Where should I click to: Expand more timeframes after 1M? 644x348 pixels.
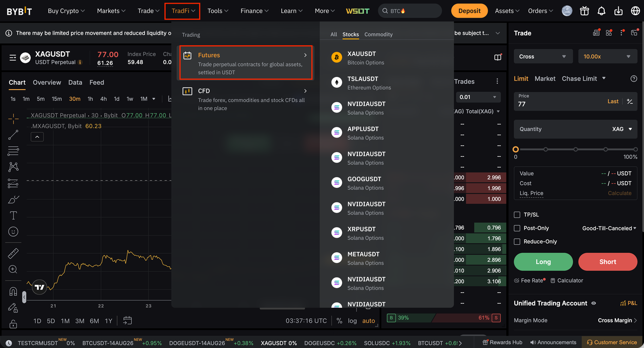pyautogui.click(x=154, y=99)
